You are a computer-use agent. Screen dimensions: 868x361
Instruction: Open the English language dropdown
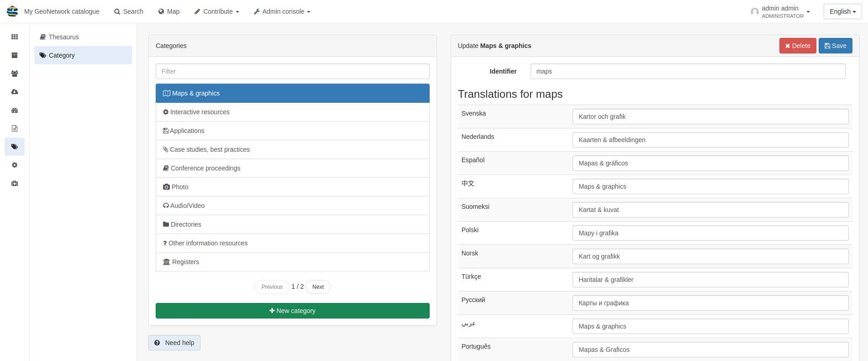842,11
